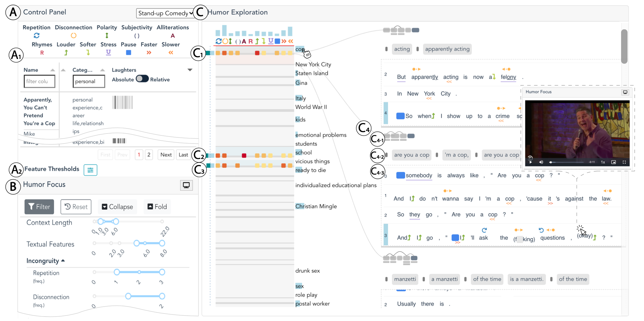Click the rhymes 'R' column icon in Humor Exploration
The height and width of the screenshot is (321, 644).
click(x=251, y=41)
